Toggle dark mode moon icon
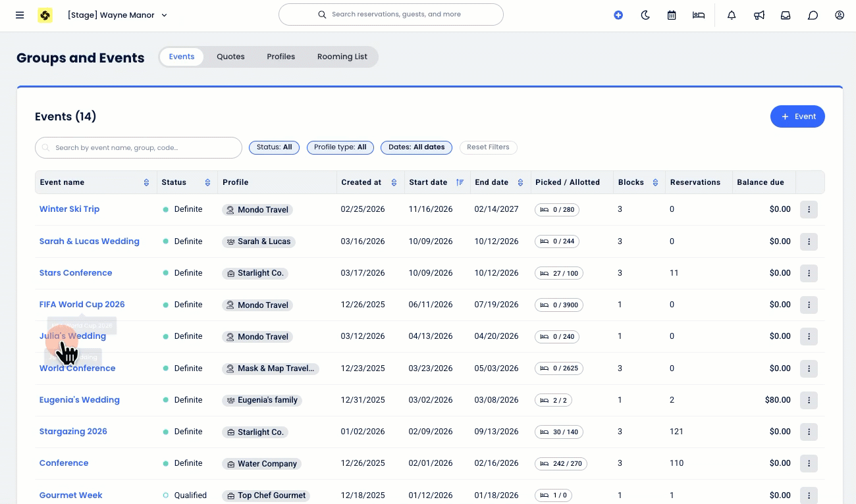The height and width of the screenshot is (504, 856). point(645,15)
